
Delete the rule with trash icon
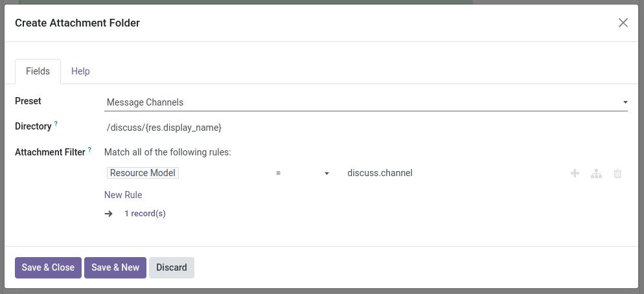(x=617, y=174)
